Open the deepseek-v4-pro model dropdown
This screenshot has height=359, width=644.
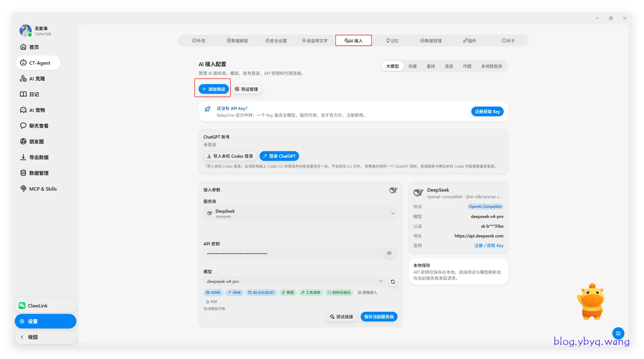(294, 281)
